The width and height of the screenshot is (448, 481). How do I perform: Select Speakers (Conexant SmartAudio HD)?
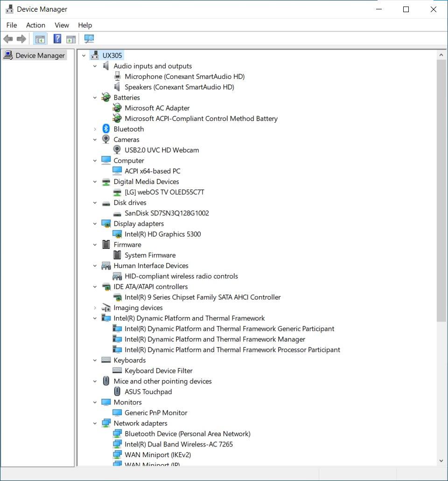tap(179, 87)
